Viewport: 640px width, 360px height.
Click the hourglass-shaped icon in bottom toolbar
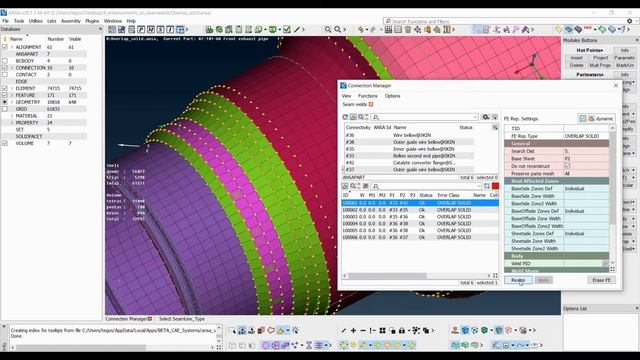coord(309,345)
